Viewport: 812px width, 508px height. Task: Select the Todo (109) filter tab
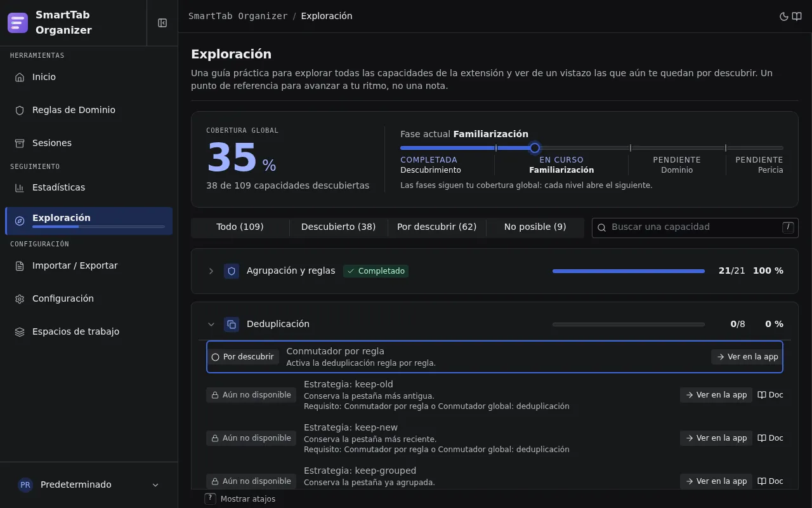click(x=240, y=227)
